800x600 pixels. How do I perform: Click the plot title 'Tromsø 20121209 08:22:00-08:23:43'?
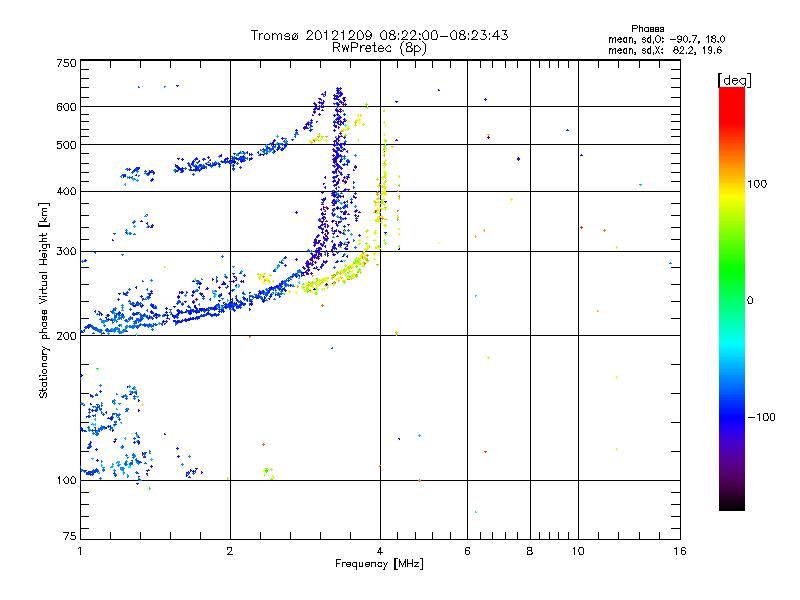pyautogui.click(x=379, y=35)
